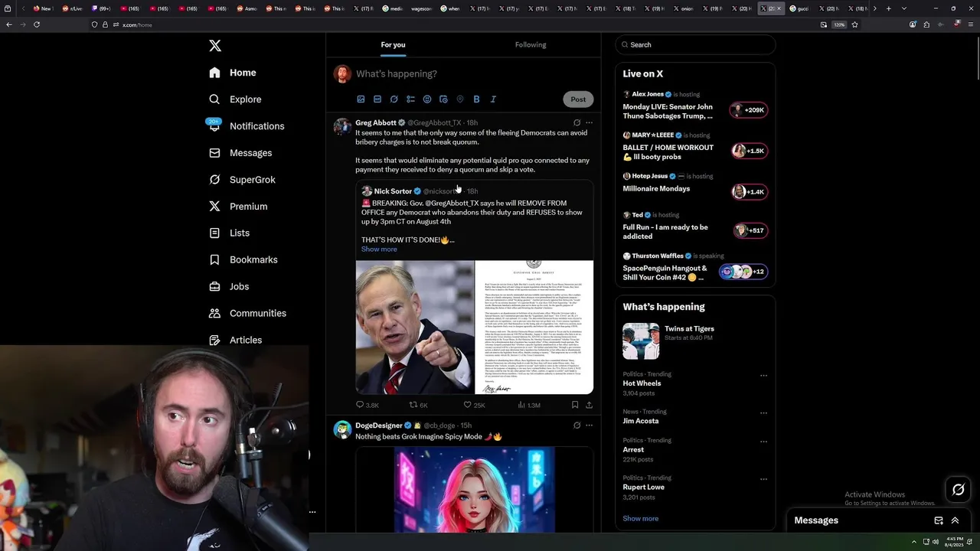
Task: Toggle bold formatting in composer
Action: coord(476,99)
